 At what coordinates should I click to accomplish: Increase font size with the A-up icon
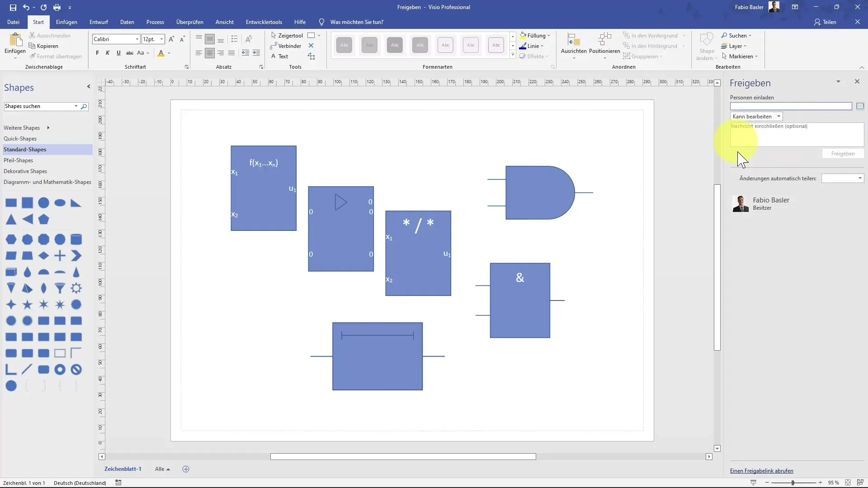point(171,39)
